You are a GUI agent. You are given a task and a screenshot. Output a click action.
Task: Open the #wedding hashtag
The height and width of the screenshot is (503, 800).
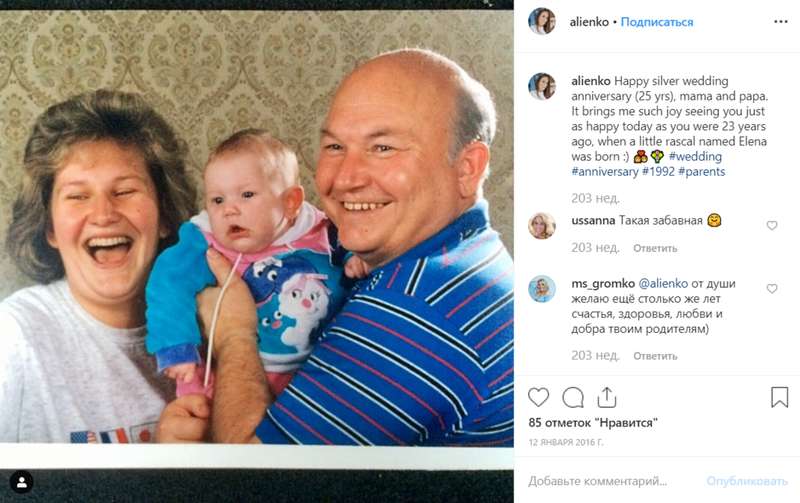click(x=695, y=156)
